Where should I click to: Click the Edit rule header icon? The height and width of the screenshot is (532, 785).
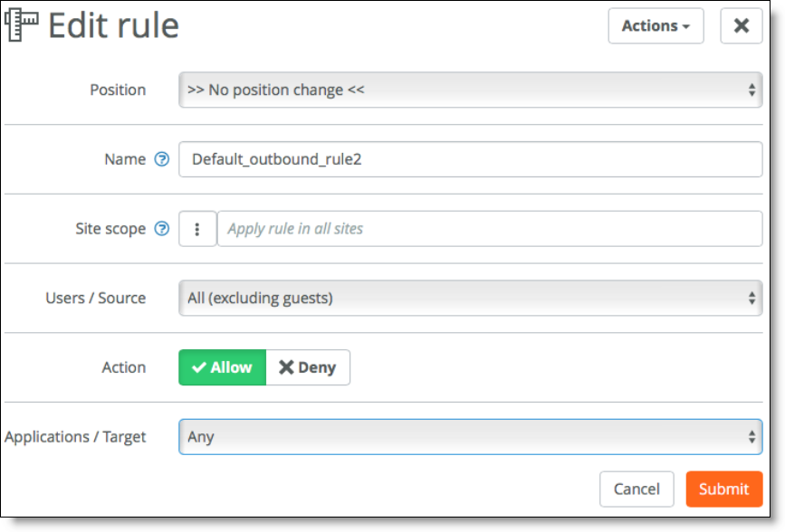pyautogui.click(x=22, y=25)
